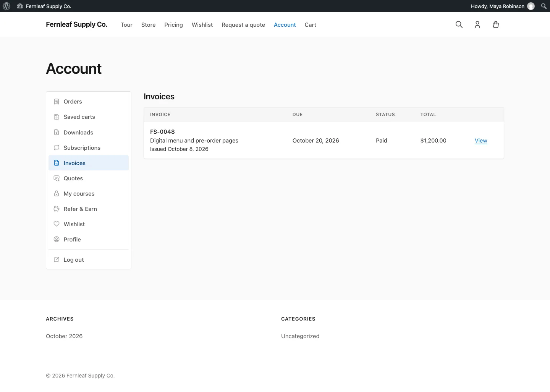Open site search using header magnifier icon
The height and width of the screenshot is (392, 550).
[x=459, y=24]
